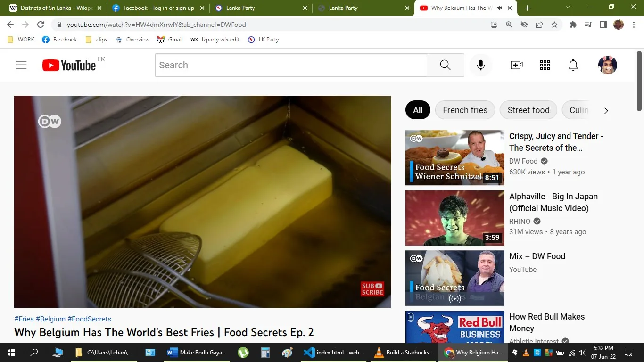This screenshot has width=644, height=362.
Task: Open the #FoodSecrets hashtag link
Action: (x=89, y=319)
